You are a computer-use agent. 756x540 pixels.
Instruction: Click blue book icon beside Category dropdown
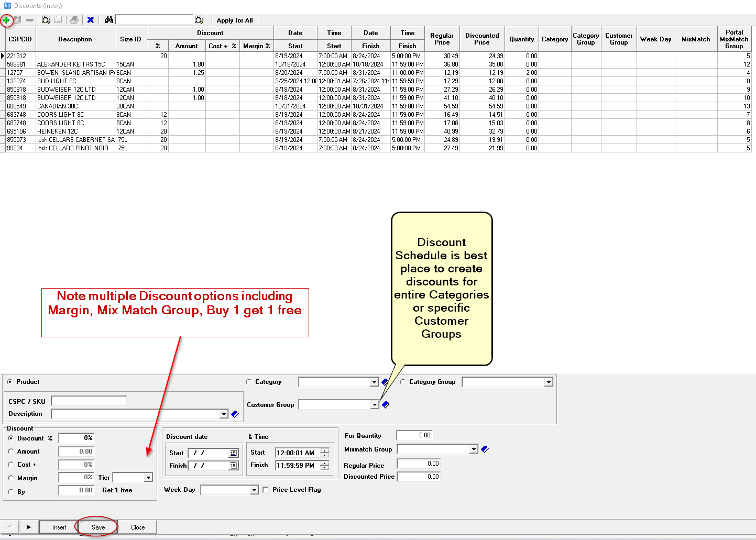pyautogui.click(x=385, y=382)
